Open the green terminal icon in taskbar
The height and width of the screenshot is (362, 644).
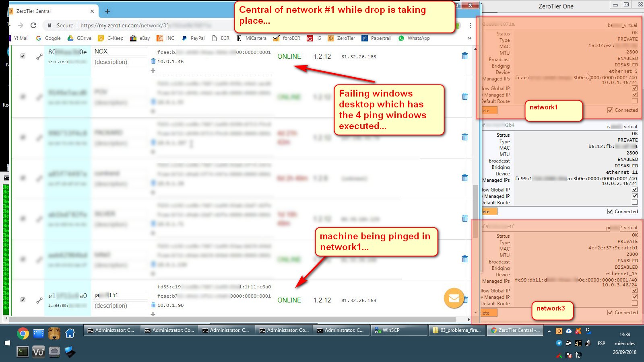pyautogui.click(x=23, y=352)
